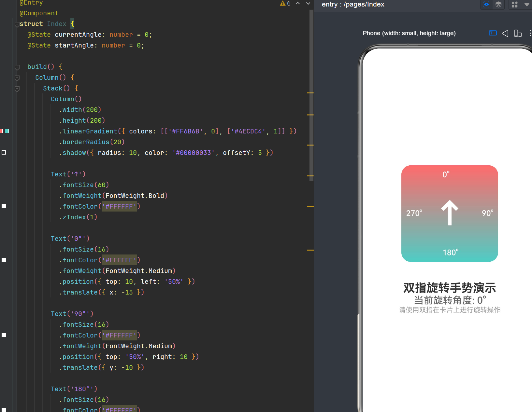
Task: Click the .position top 50% right 10 line
Action: pos(129,357)
